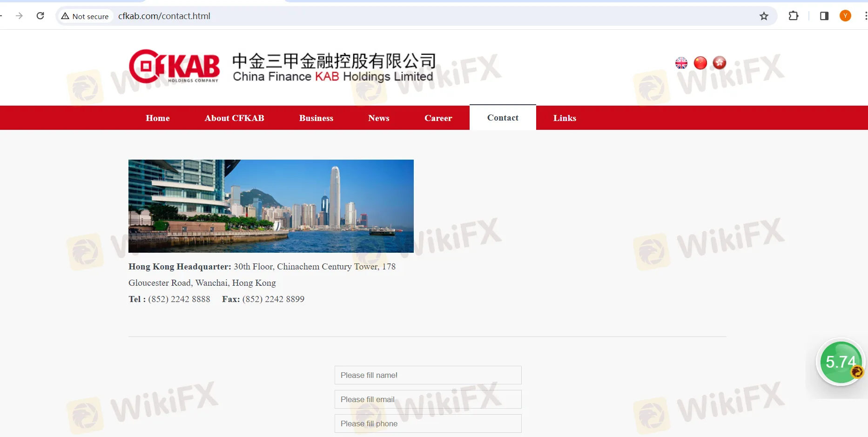
Task: Open the Links menu item
Action: pos(565,118)
